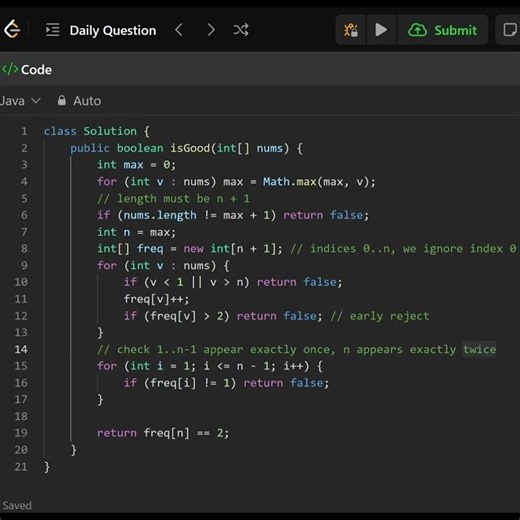This screenshot has width=520, height=520.
Task: Click line number 21 in the gutter
Action: 21,467
